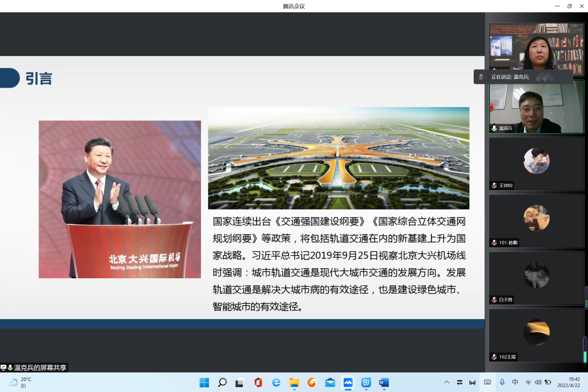Select 王诗钧's participant tile
This screenshot has width=588, height=392.
(536, 163)
